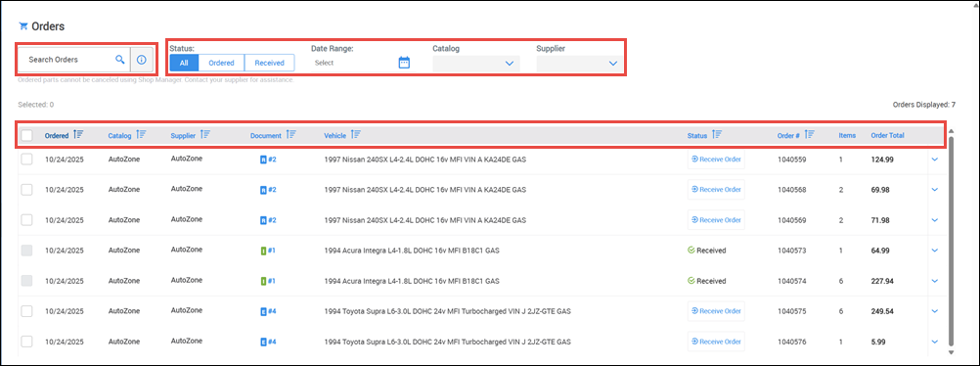Click the Status column sort icon

[x=717, y=134]
